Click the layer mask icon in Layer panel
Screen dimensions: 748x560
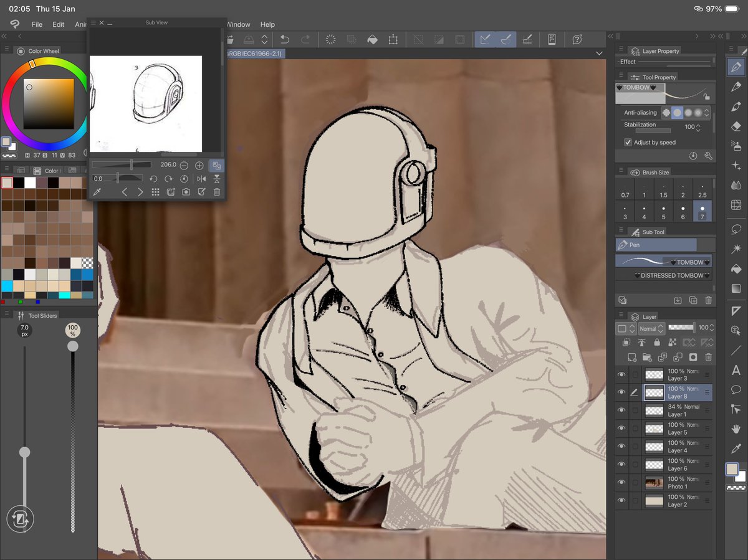click(x=693, y=357)
